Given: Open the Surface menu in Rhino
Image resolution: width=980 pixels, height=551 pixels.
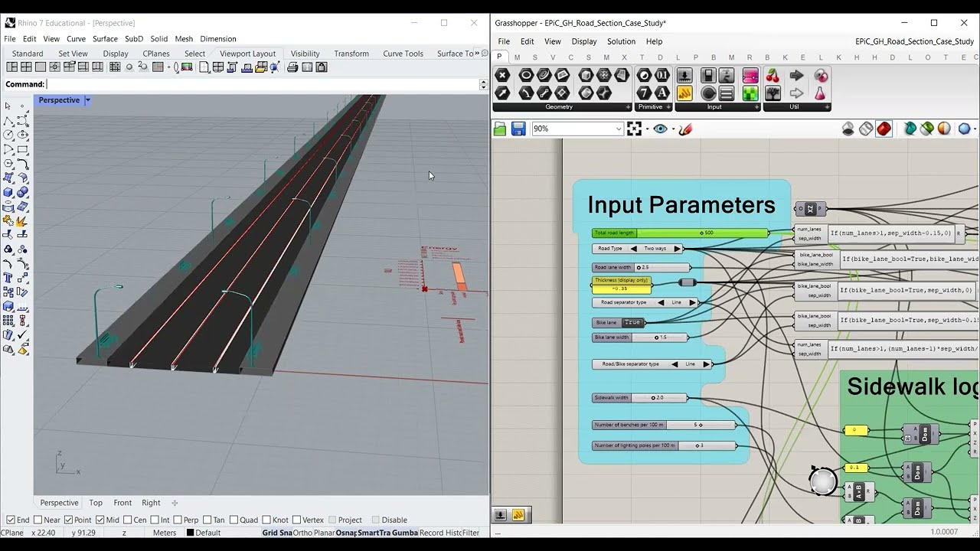Looking at the screenshot, I should pos(105,39).
